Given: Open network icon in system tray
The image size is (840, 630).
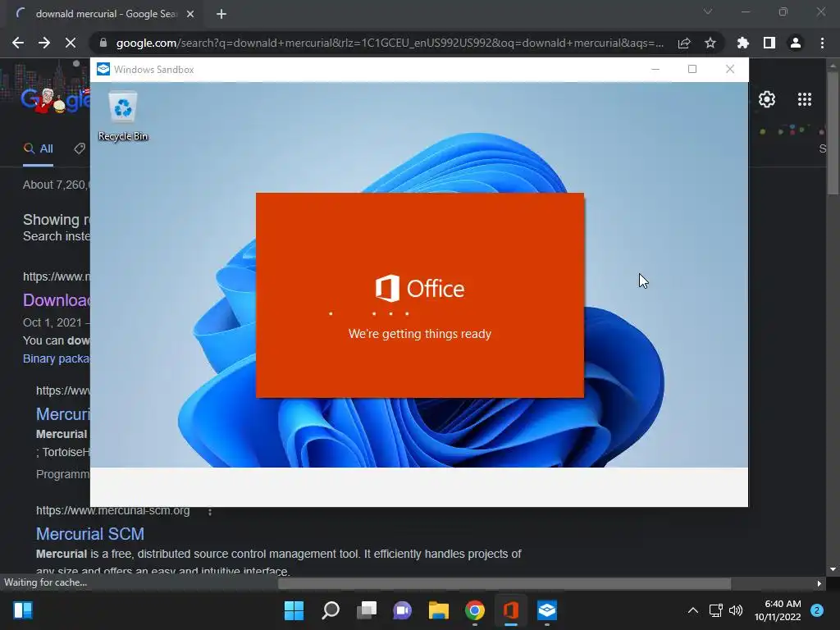Looking at the screenshot, I should pos(715,610).
